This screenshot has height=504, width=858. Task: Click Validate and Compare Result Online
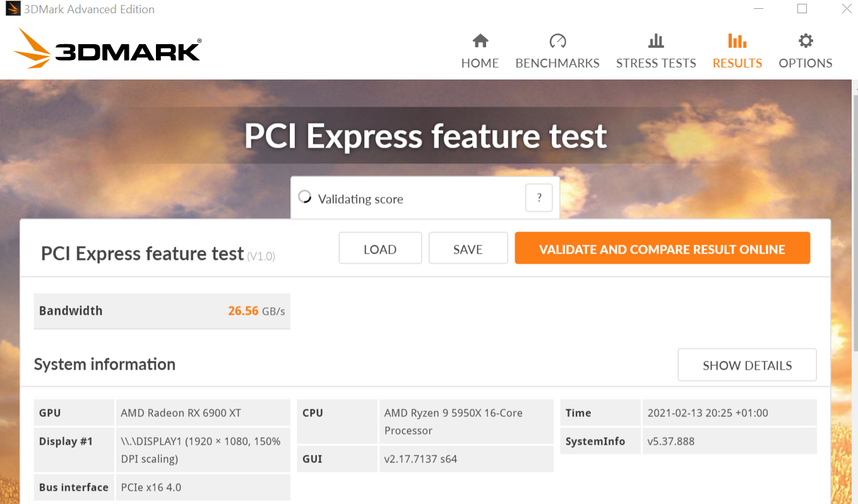(x=662, y=249)
